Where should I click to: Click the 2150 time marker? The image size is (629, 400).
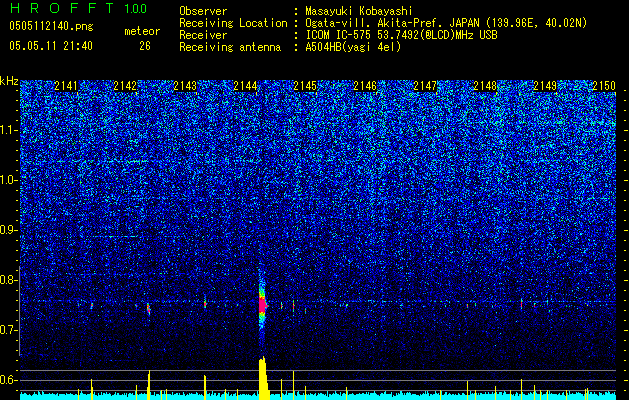tap(604, 86)
